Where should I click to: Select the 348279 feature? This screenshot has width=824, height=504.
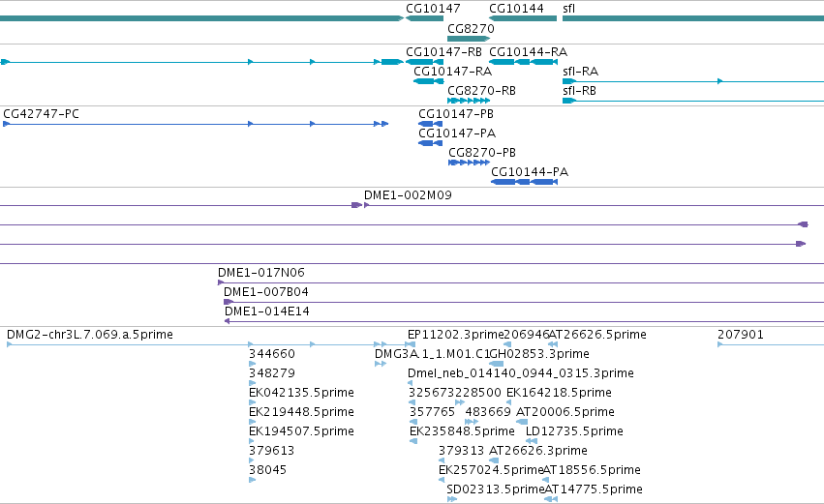point(272,373)
